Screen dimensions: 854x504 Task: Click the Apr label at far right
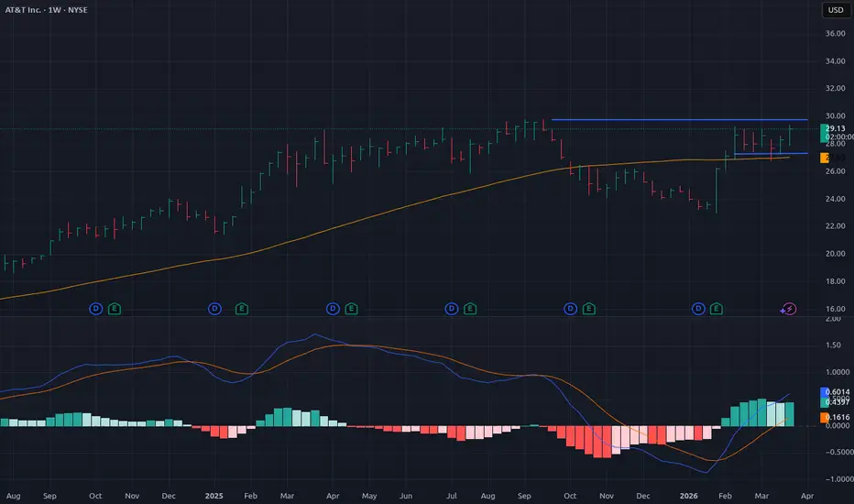807,496
